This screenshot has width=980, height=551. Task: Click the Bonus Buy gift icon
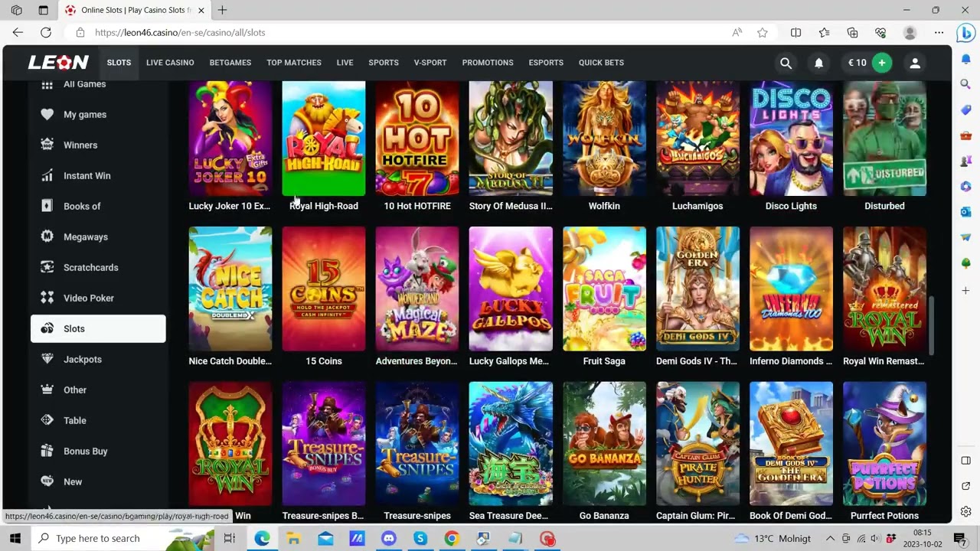tap(47, 451)
